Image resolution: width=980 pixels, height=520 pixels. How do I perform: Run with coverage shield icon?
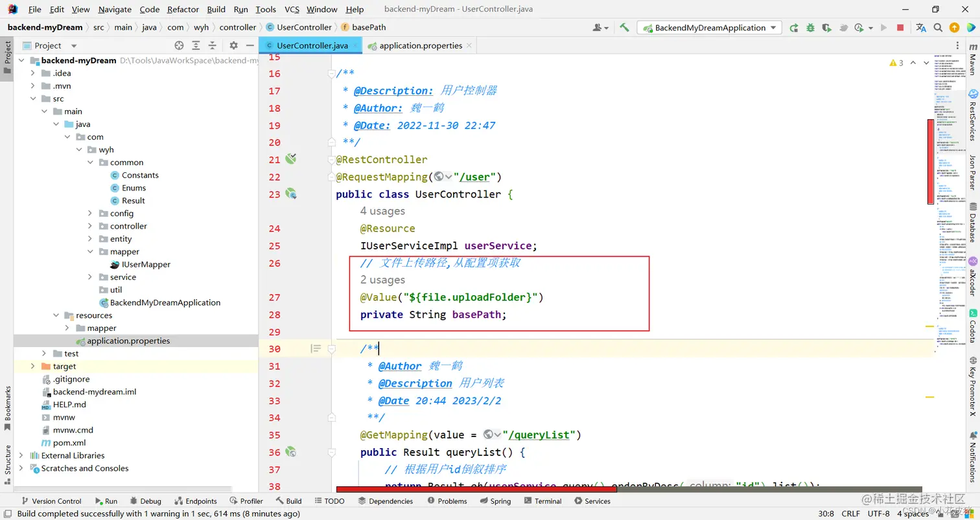coord(826,27)
